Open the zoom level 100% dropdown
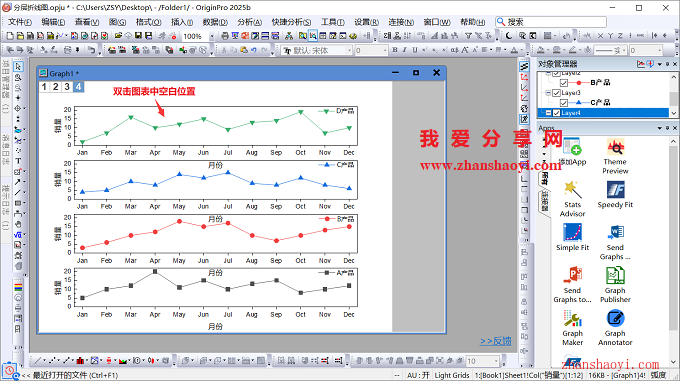680x381 pixels. [212, 36]
